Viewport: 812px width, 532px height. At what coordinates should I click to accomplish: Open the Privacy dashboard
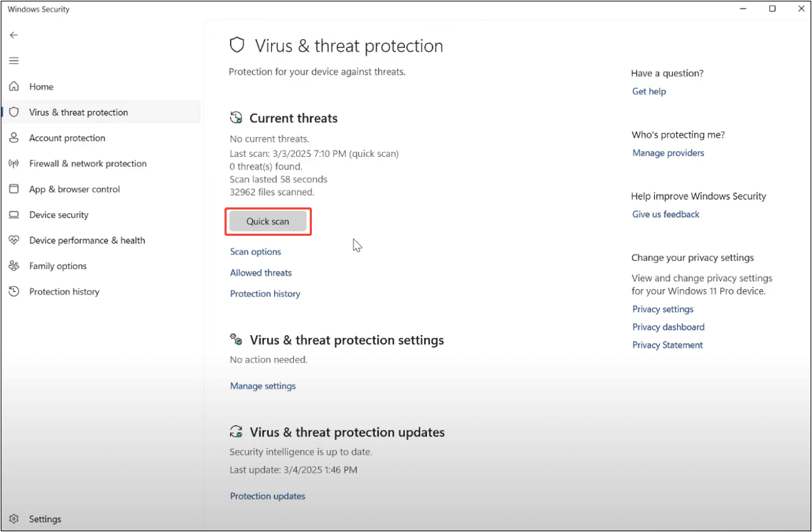[668, 327]
